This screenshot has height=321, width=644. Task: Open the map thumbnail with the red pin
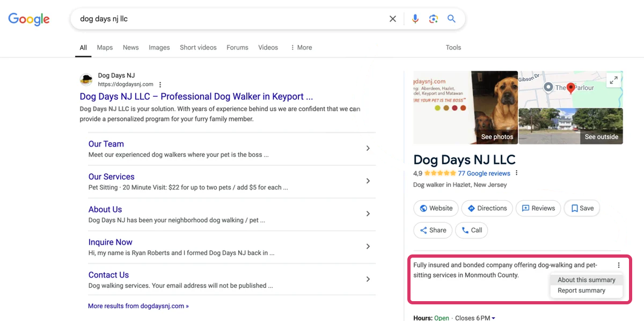570,89
